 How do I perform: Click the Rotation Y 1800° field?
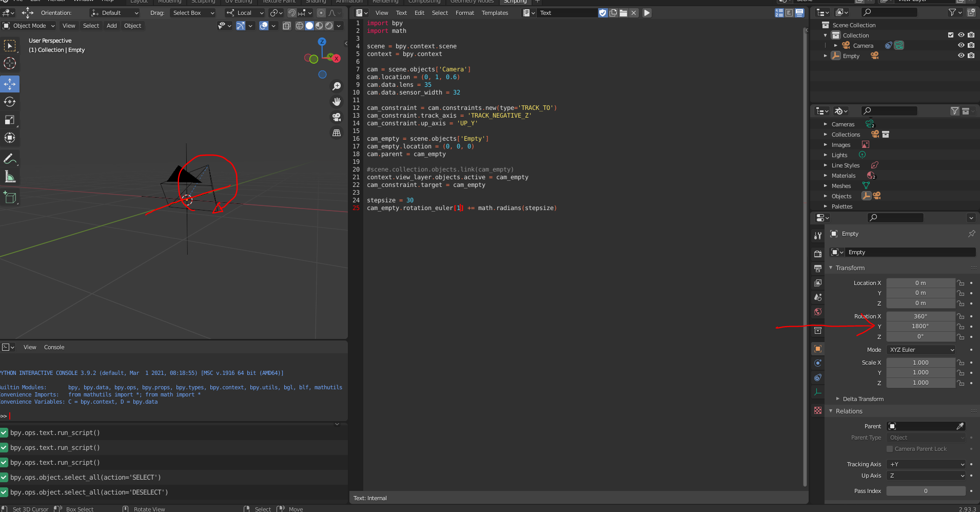click(x=920, y=327)
